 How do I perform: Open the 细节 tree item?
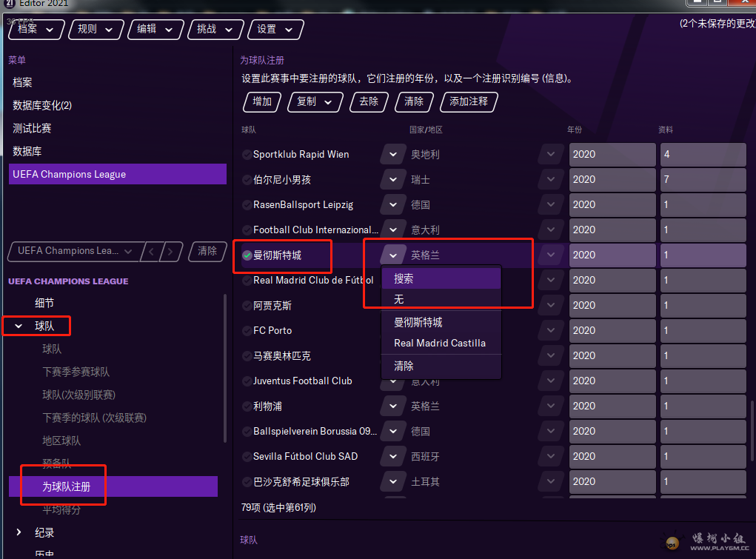tap(44, 303)
